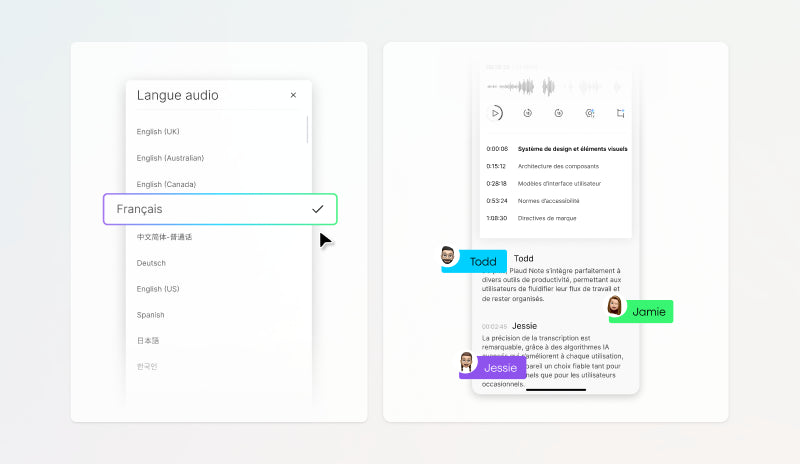Click Todd's avatar icon
The image size is (800, 464).
coord(449,257)
